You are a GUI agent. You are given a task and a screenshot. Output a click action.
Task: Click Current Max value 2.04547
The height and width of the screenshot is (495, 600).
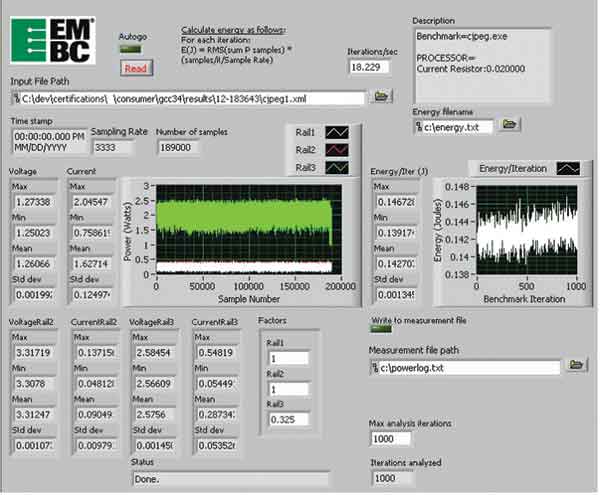92,202
